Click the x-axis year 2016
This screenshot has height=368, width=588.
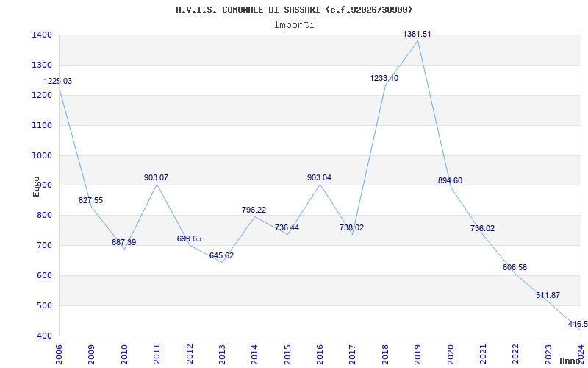(x=320, y=355)
